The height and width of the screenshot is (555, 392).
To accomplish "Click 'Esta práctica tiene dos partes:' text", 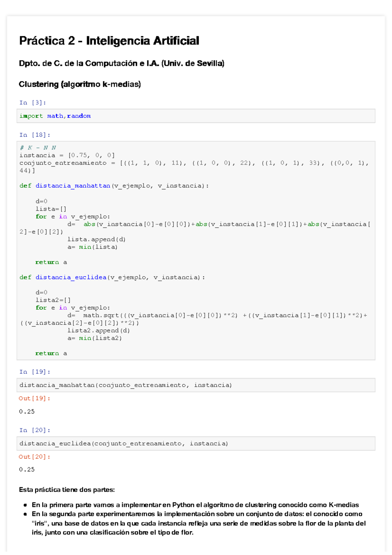I will tap(67, 490).
